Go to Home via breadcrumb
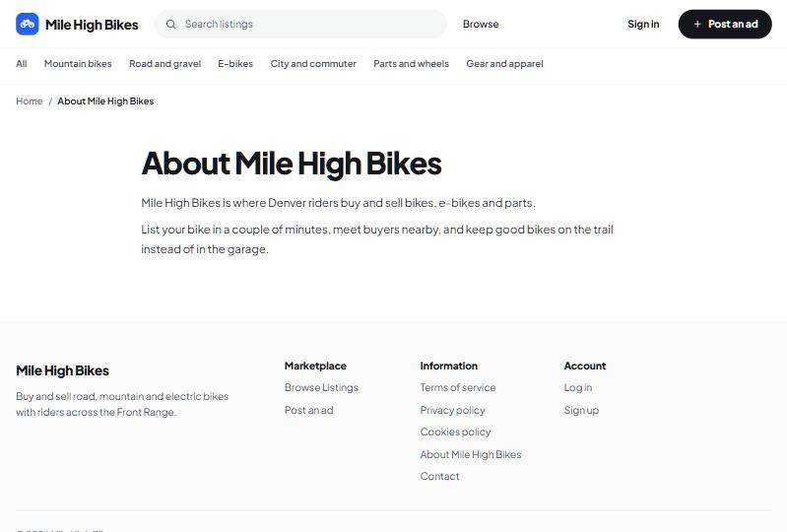The height and width of the screenshot is (532, 787). [30, 100]
